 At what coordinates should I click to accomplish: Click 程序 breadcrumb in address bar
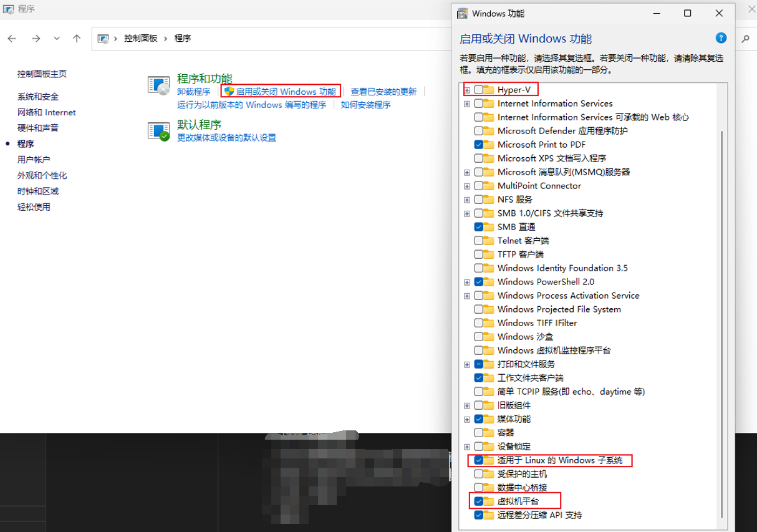coord(183,38)
